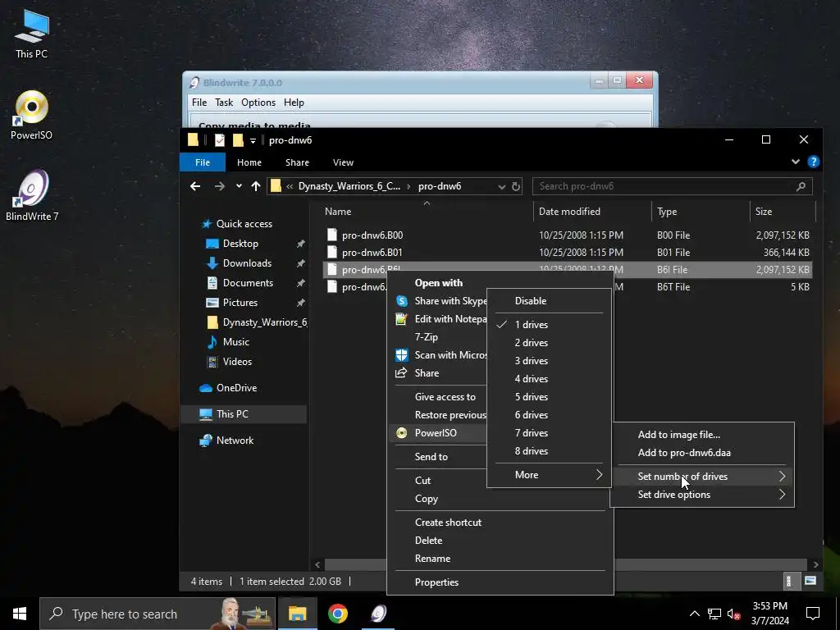
Task: Click the Share arrow icon in the context menu
Action: coord(401,373)
